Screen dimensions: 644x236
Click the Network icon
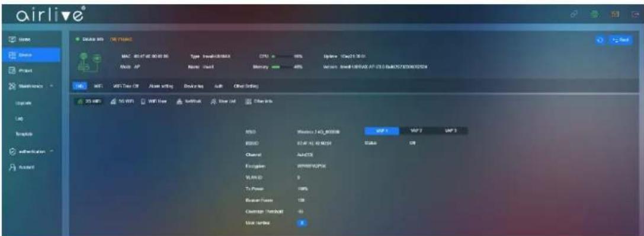[180, 101]
